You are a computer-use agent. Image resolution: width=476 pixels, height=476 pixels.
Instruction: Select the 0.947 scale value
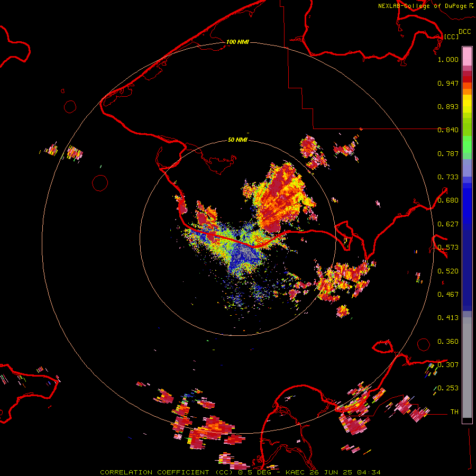(448, 83)
